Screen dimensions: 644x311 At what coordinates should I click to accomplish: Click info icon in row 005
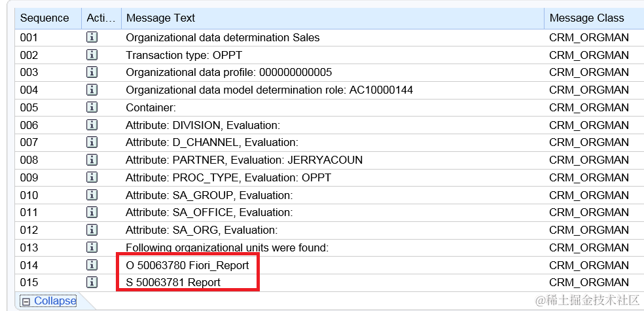click(92, 107)
